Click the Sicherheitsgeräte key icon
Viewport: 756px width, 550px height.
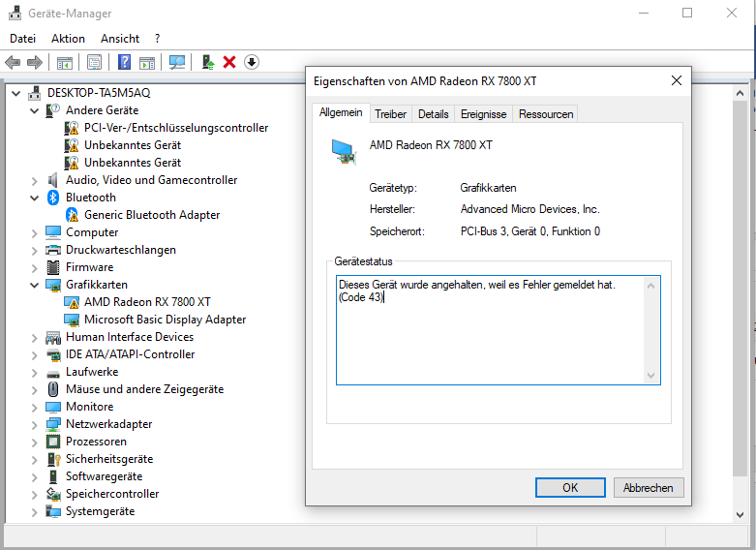pos(53,459)
